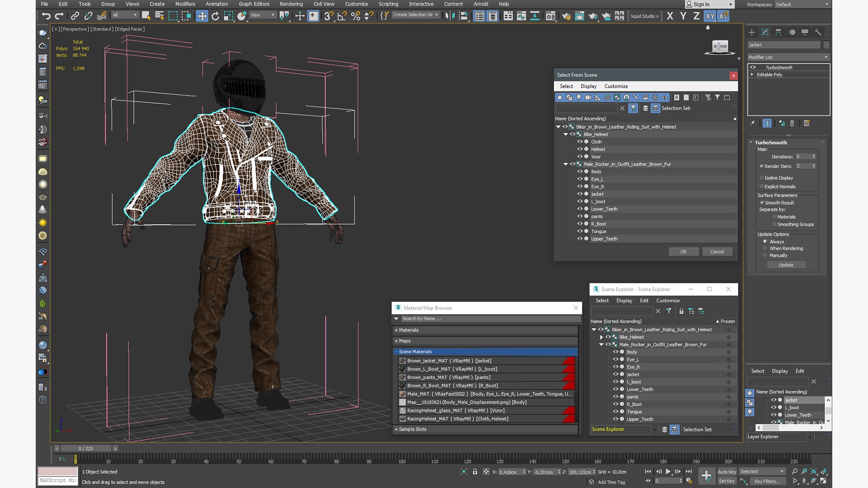Check Isoline Display option
Viewport: 868px width, 488px height.
pyautogui.click(x=762, y=178)
